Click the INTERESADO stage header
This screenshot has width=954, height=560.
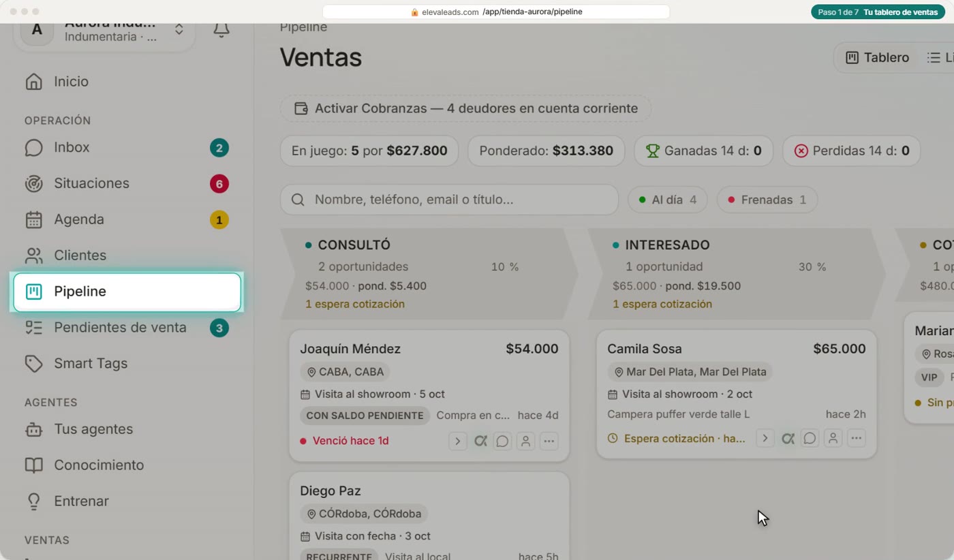(x=737, y=274)
